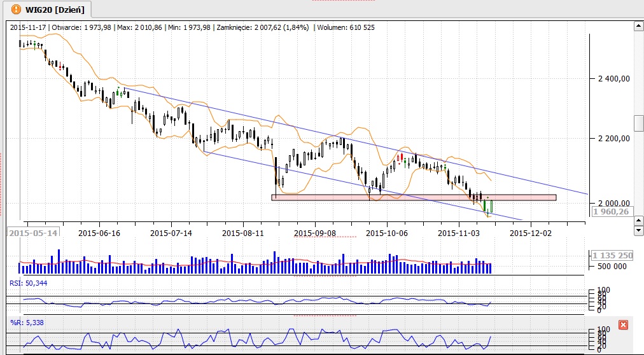
Task: Close the %R indicator panel
Action: pyautogui.click(x=623, y=325)
